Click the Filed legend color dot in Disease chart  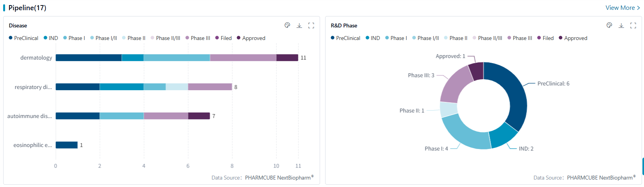tap(217, 38)
